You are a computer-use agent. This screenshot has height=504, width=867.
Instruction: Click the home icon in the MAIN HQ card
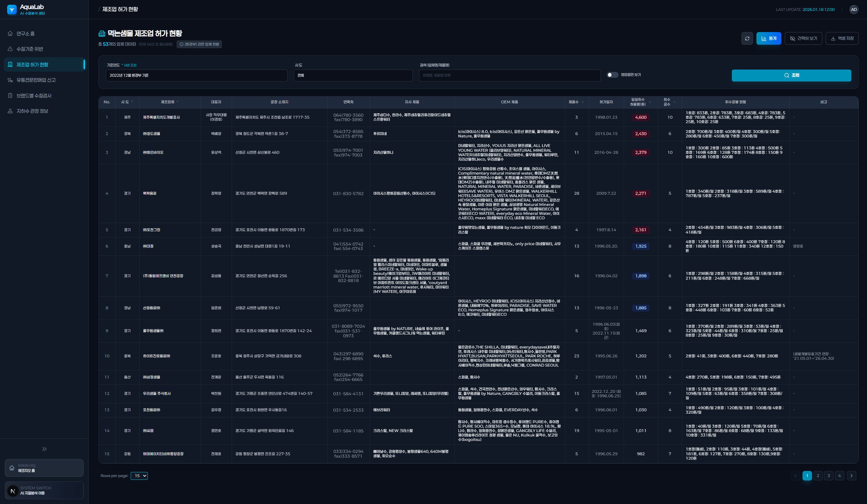(12, 468)
